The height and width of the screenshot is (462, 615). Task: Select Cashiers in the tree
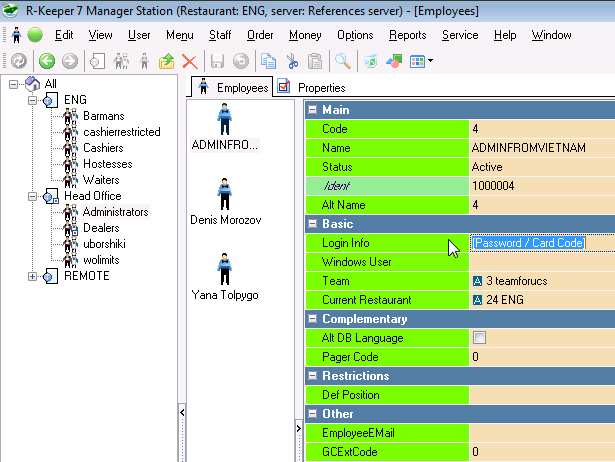coord(103,148)
